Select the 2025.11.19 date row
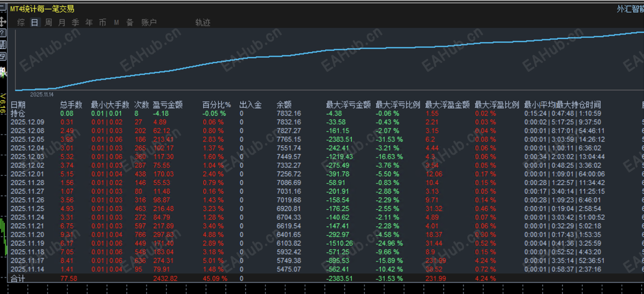 [27, 243]
